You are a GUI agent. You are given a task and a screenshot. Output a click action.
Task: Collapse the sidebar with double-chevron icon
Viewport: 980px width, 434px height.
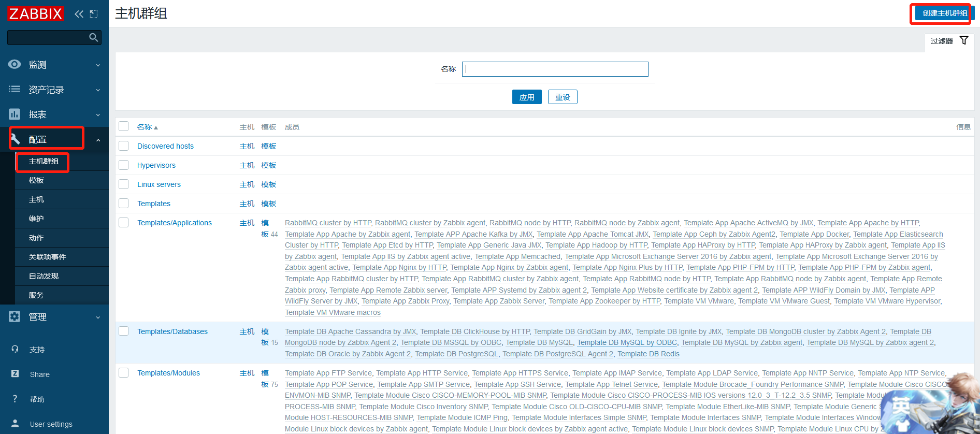79,14
